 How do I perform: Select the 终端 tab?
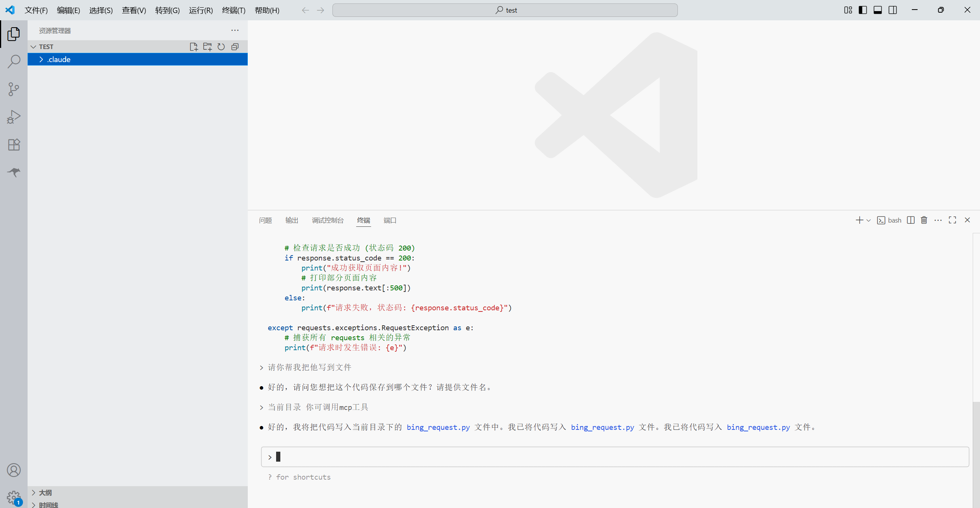(363, 220)
